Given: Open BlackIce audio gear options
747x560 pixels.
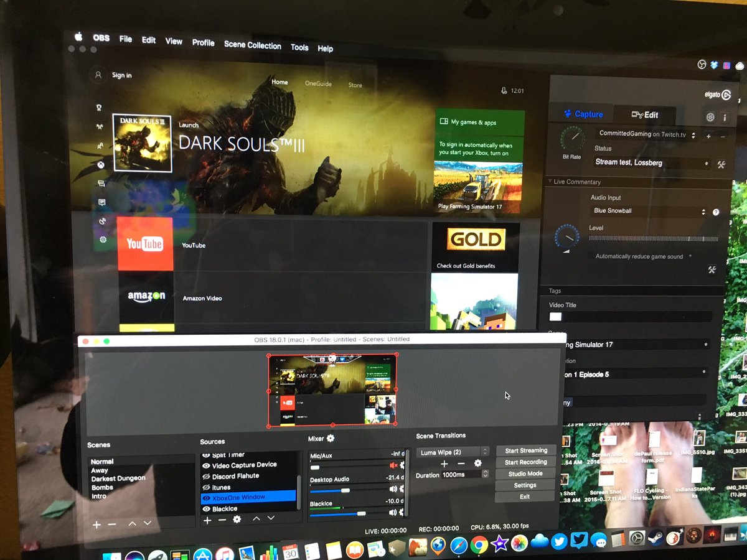Looking at the screenshot, I should pos(402,512).
